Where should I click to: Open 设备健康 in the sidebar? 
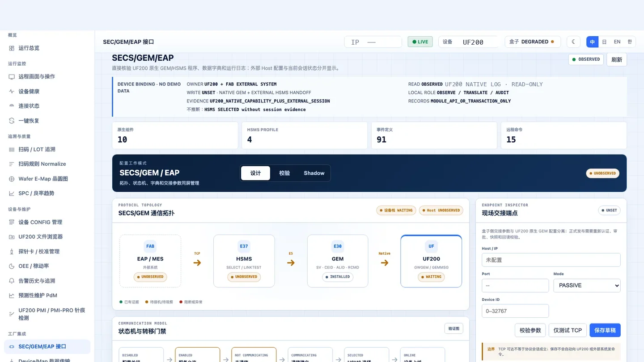tap(47, 91)
